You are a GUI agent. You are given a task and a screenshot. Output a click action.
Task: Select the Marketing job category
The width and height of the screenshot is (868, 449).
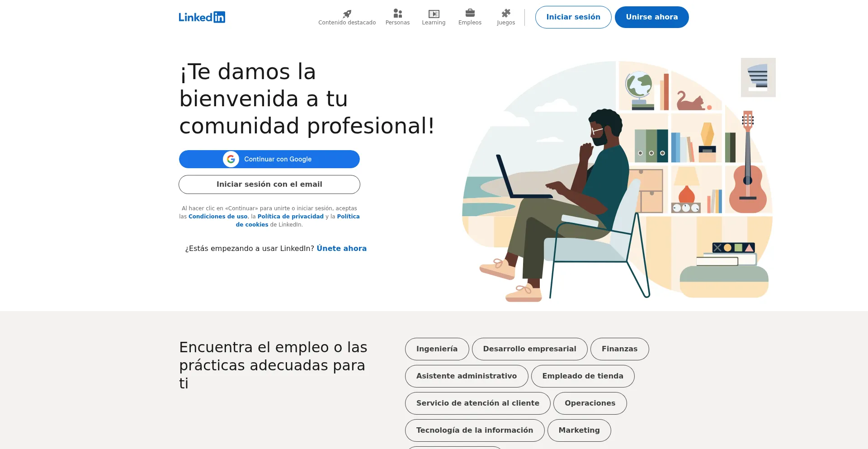(x=579, y=430)
